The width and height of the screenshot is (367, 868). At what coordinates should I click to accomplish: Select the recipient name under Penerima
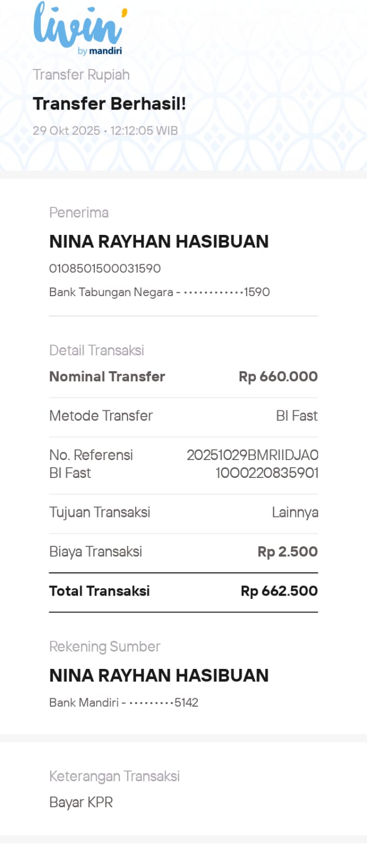click(159, 241)
